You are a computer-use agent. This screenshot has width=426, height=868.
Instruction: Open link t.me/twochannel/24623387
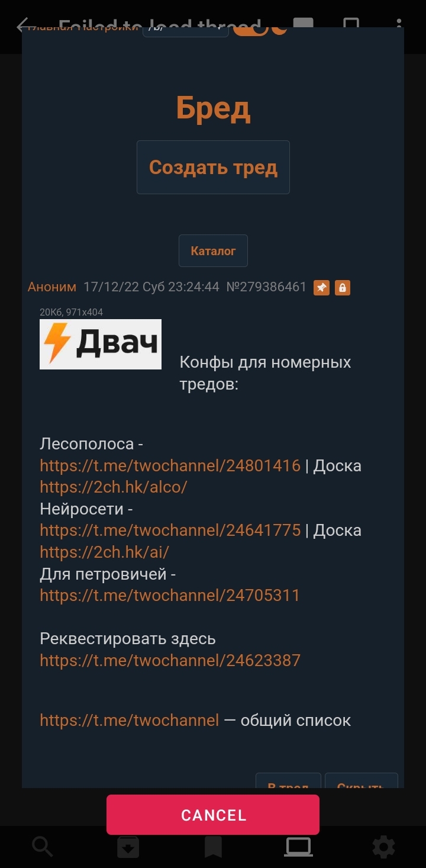pyautogui.click(x=170, y=660)
